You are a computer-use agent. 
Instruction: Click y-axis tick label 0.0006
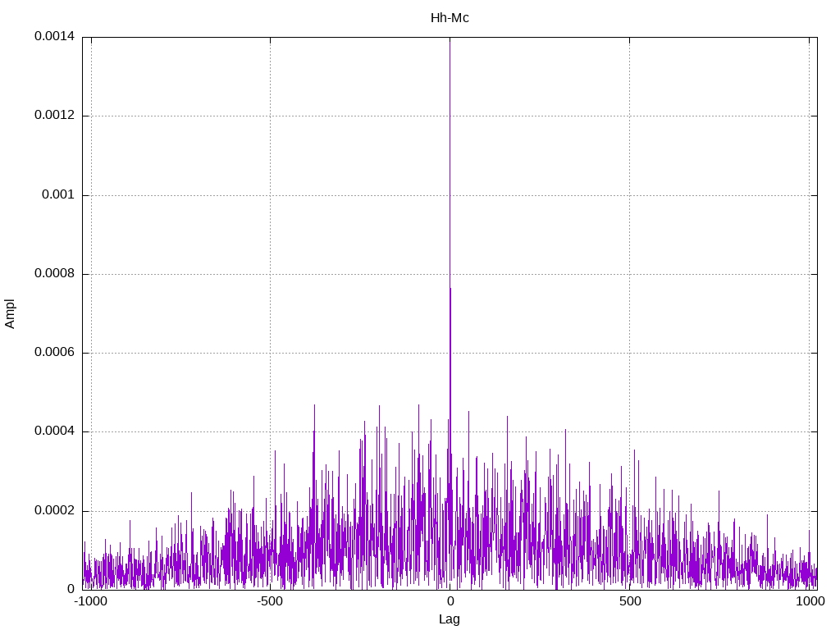click(x=55, y=352)
